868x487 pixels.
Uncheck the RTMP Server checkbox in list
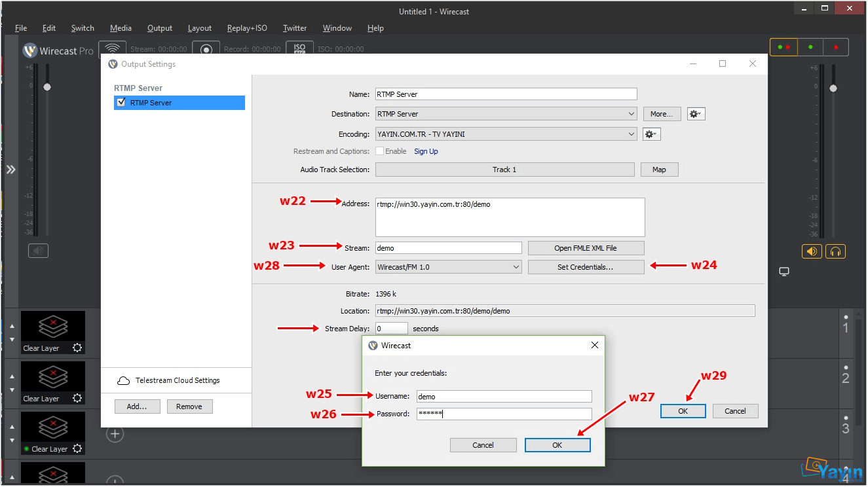pyautogui.click(x=121, y=102)
